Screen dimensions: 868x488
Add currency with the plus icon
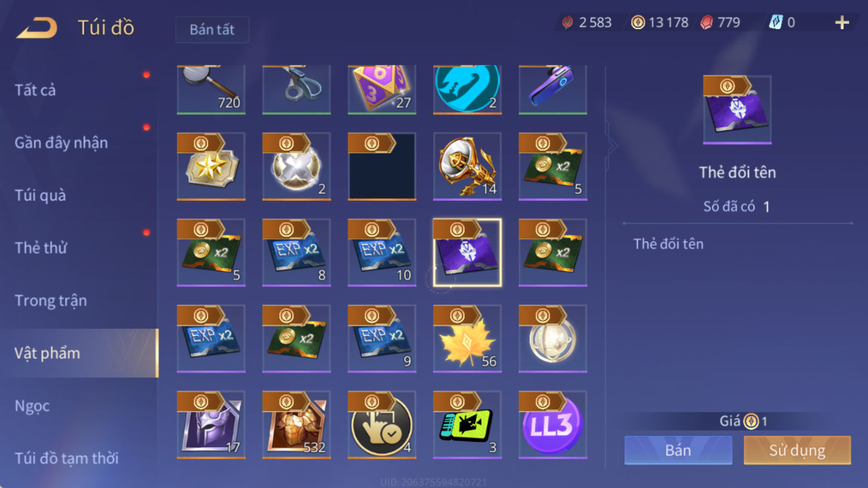pyautogui.click(x=842, y=23)
